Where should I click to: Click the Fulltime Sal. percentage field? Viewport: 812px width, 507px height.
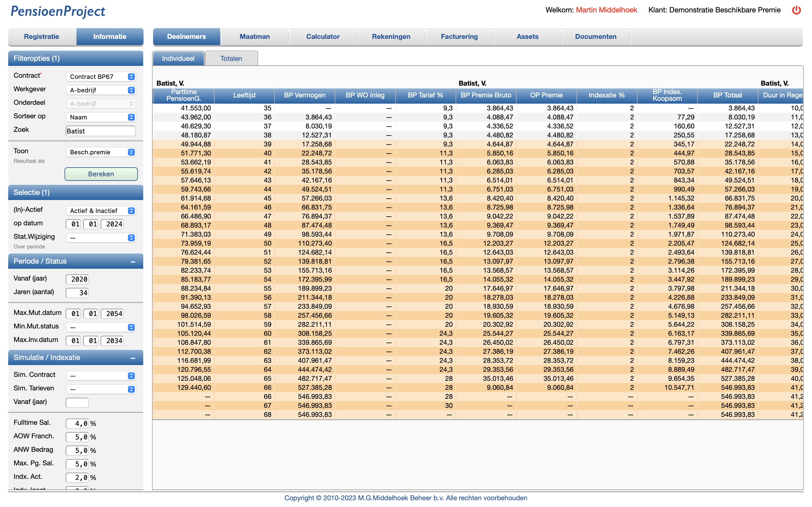click(x=77, y=424)
